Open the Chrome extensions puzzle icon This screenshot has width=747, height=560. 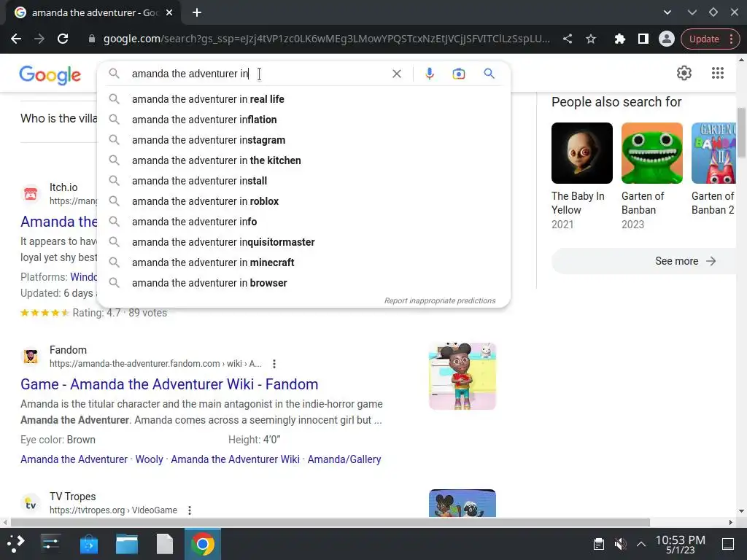tap(619, 39)
